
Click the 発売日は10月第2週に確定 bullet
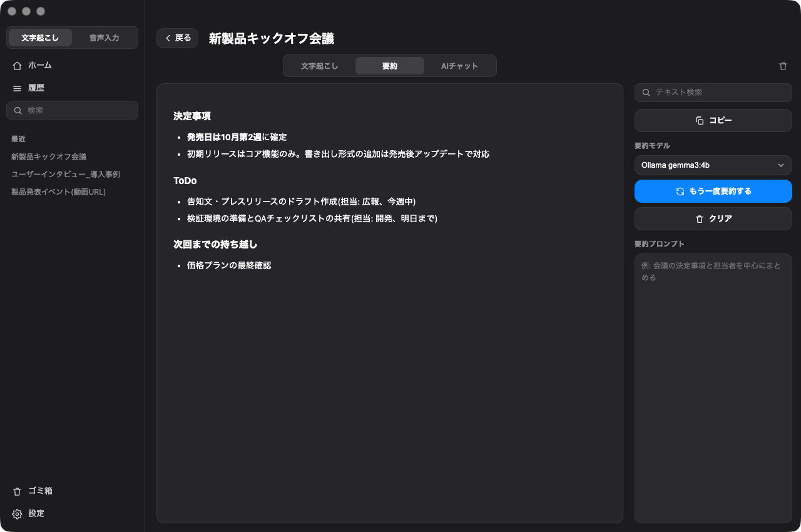tap(237, 137)
